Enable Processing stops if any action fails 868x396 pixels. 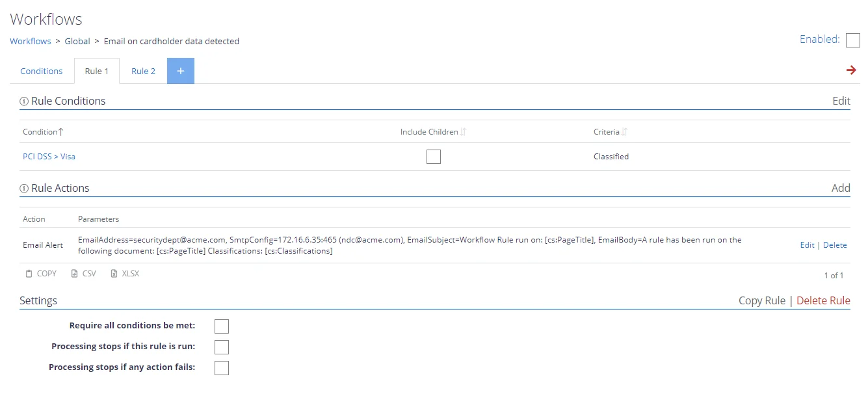(x=222, y=368)
